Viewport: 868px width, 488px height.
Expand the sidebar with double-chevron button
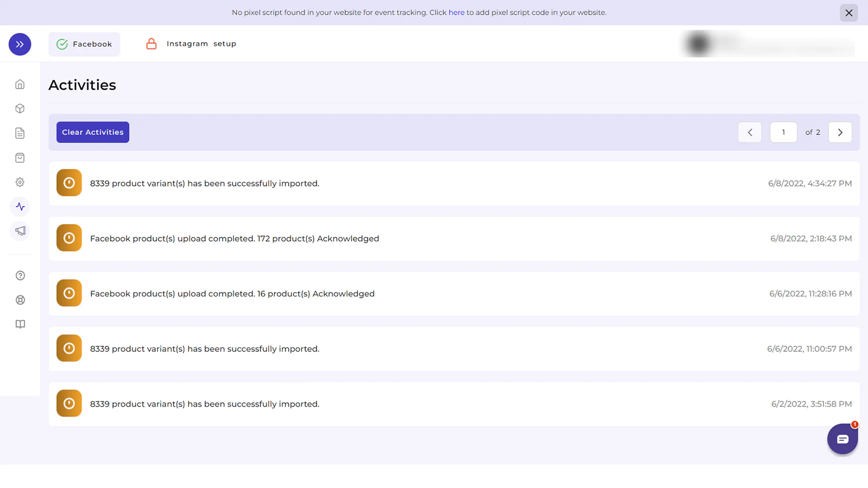click(x=20, y=44)
